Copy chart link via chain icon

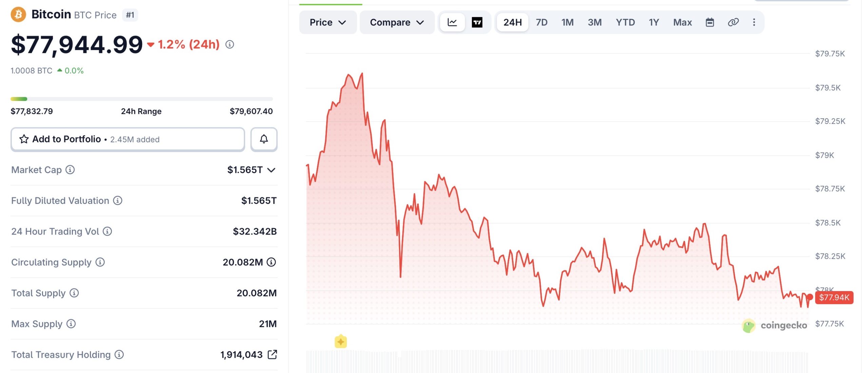pos(733,22)
